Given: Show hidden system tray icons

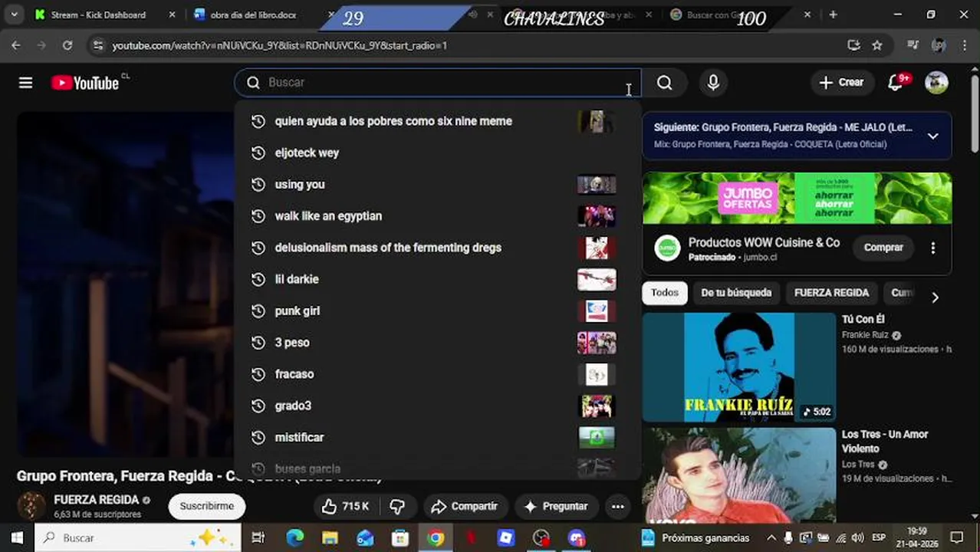Looking at the screenshot, I should coord(771,537).
